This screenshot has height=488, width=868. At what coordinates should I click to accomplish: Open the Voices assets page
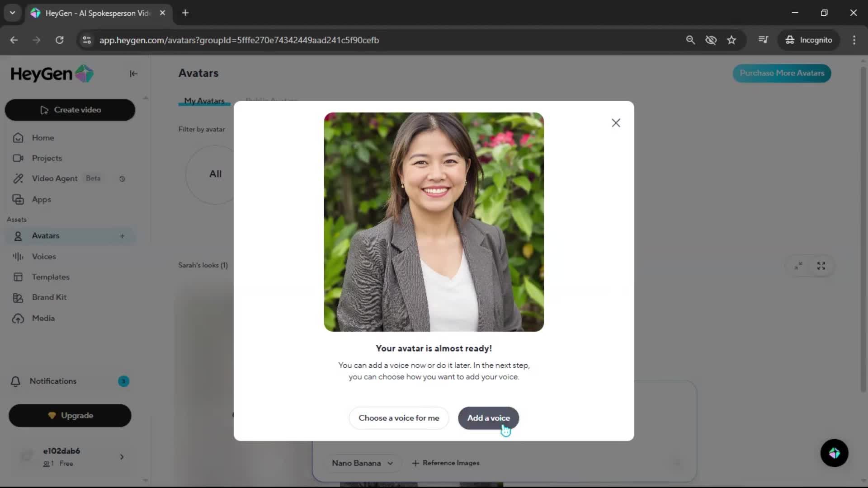click(x=44, y=256)
